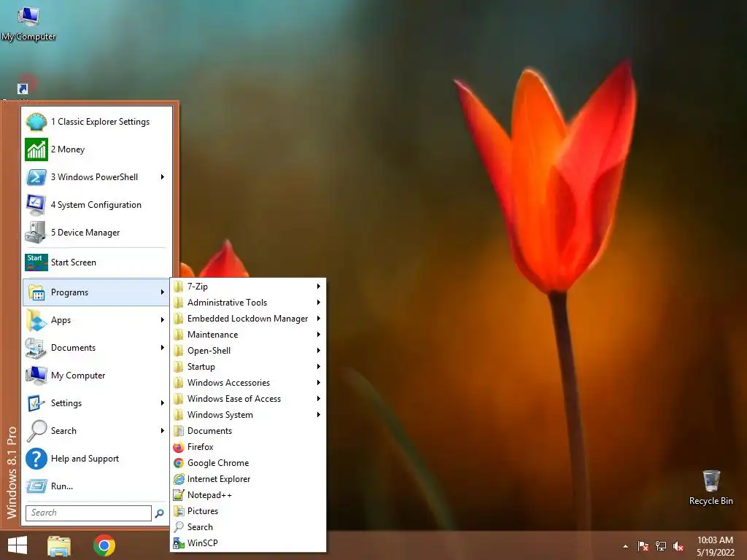
Task: Open File Explorer from taskbar
Action: tap(59, 546)
